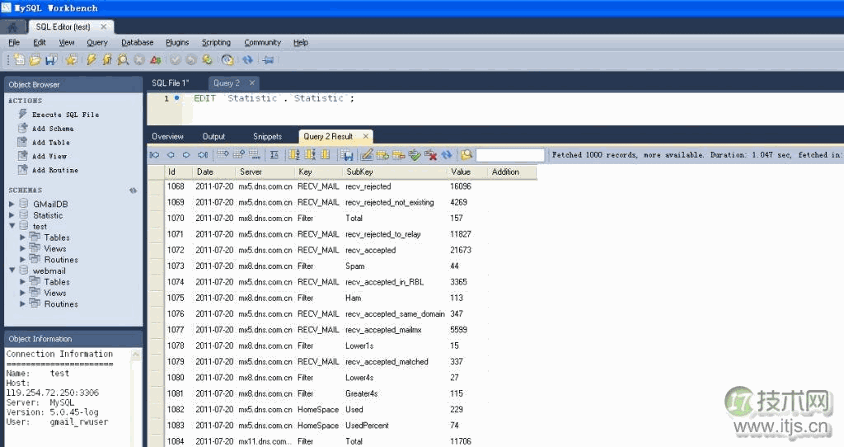Close the Query 2 tab

[252, 83]
